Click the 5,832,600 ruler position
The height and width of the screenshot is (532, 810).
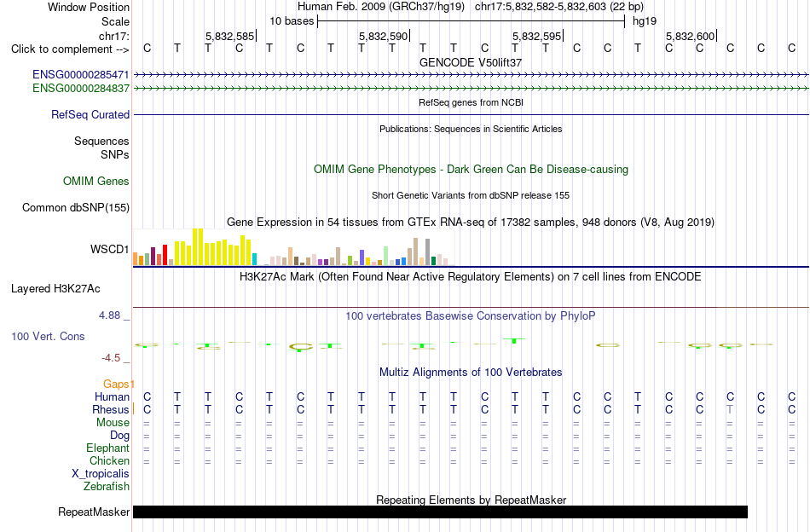click(690, 36)
